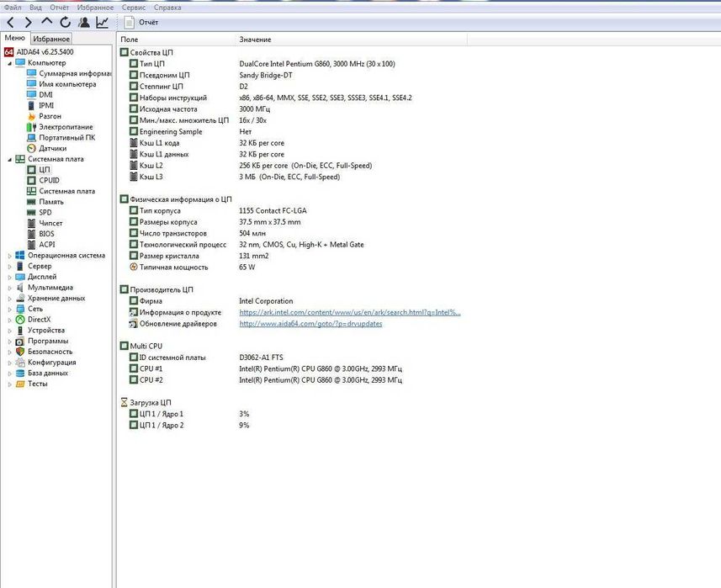
Task: Expand the Операционная система node
Action: [x=9, y=256]
